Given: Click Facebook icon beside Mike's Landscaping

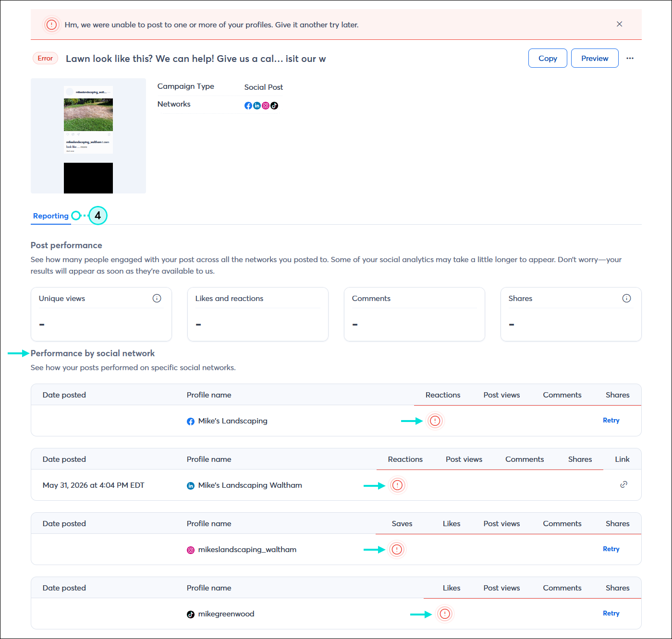Looking at the screenshot, I should click(x=191, y=422).
